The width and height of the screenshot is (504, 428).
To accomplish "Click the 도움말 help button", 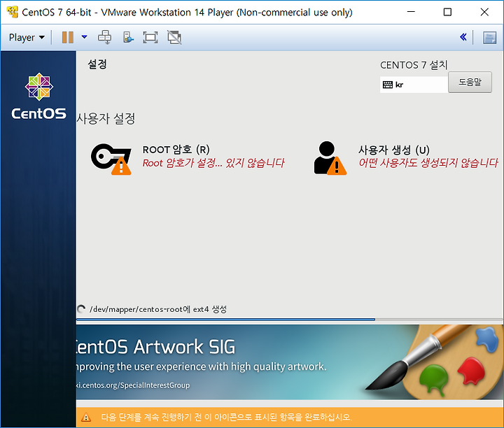I will 470,83.
